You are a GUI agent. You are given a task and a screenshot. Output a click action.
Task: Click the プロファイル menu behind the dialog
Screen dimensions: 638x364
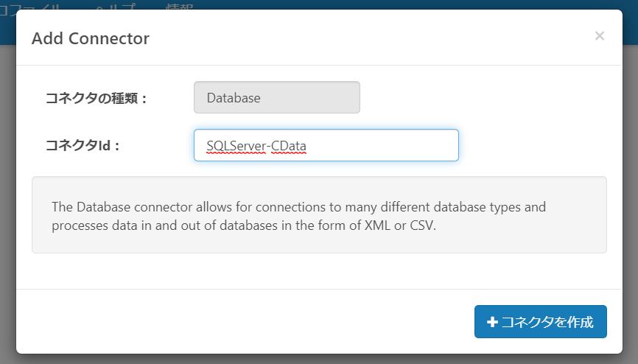coord(30,6)
